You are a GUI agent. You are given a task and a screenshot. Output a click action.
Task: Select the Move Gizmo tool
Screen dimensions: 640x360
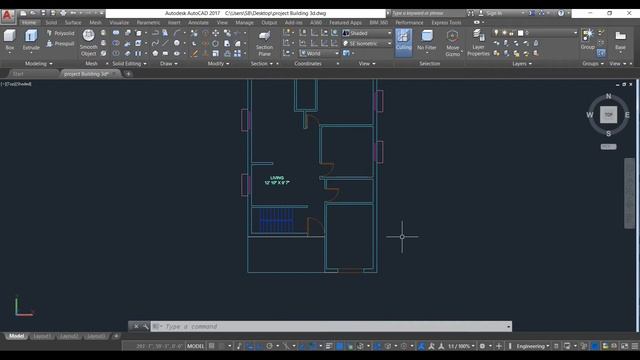(x=452, y=43)
